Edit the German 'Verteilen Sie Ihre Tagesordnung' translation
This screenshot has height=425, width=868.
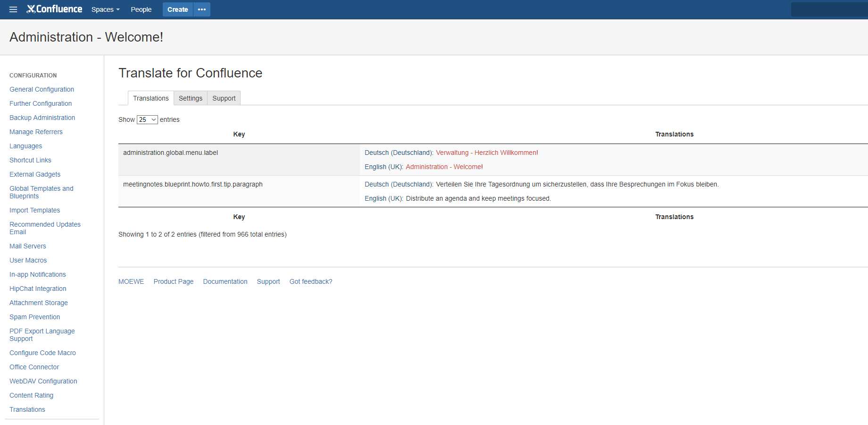click(577, 184)
